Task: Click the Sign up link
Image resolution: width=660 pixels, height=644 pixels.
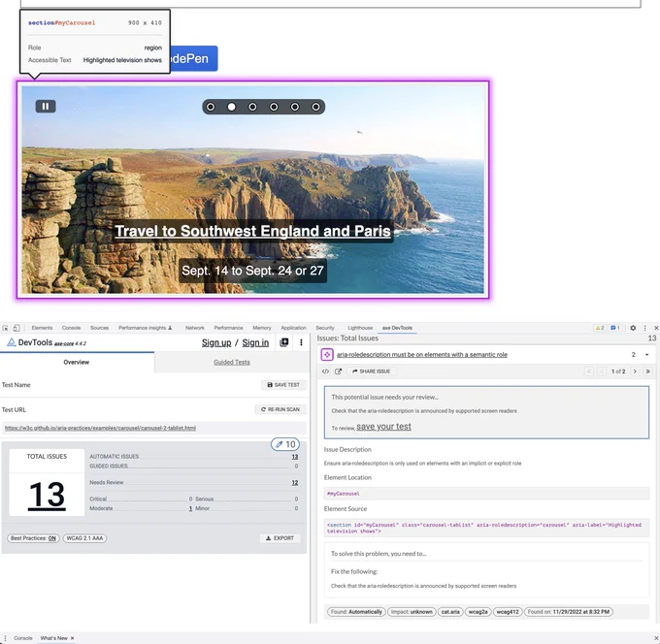Action: click(216, 342)
